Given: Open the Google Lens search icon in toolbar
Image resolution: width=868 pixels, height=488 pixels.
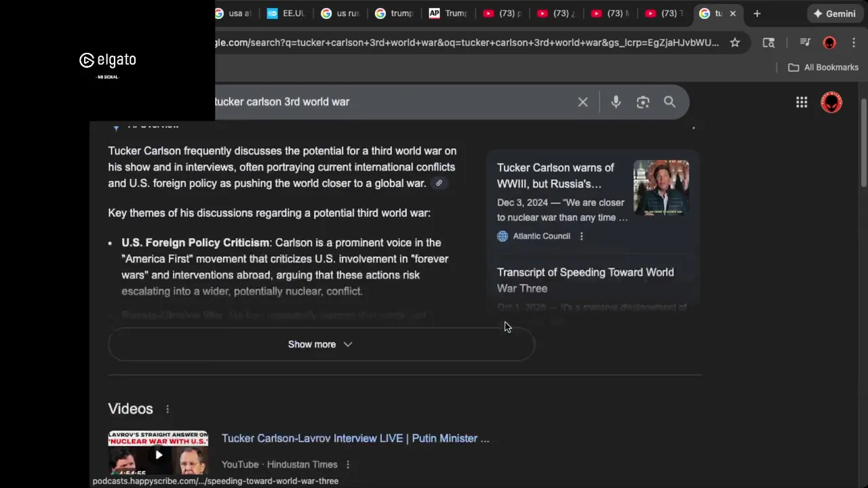Looking at the screenshot, I should (768, 43).
